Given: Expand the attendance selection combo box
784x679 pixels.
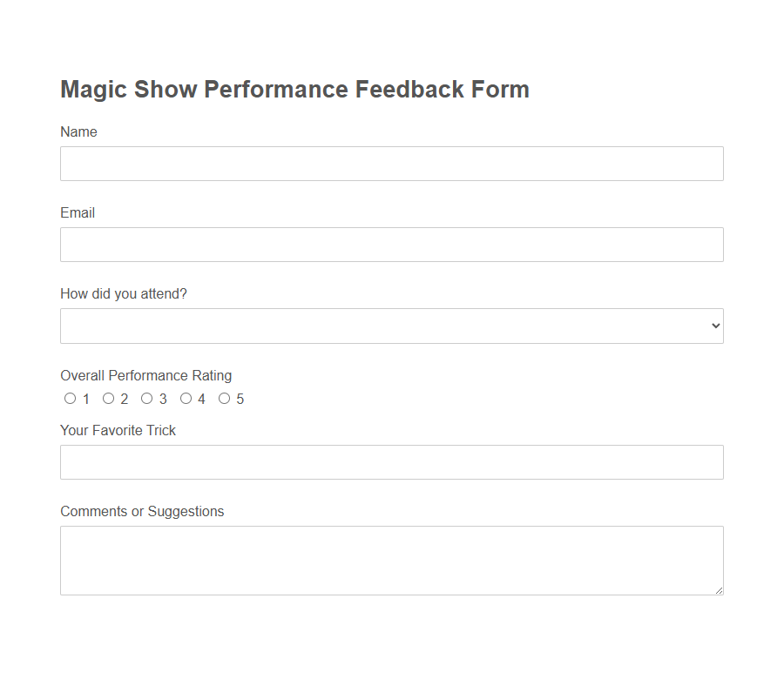Looking at the screenshot, I should coord(391,326).
